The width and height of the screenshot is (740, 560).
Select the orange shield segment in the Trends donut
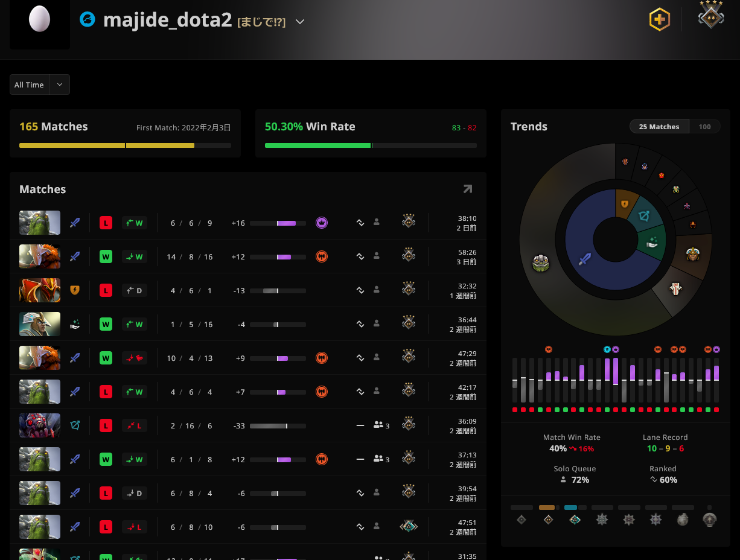point(624,203)
